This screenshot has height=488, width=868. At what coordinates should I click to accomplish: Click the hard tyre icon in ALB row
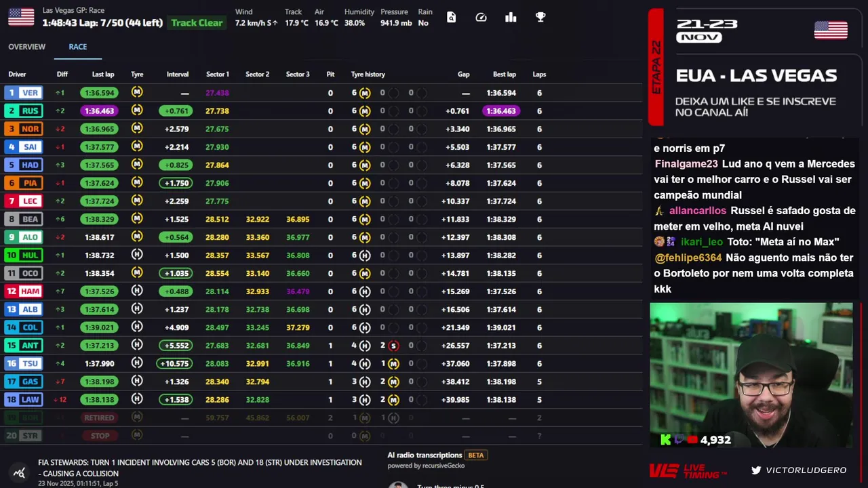tap(137, 309)
